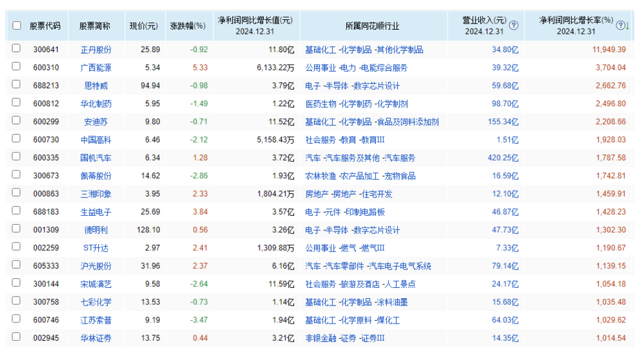The image size is (644, 360).
Task: Enable checkbox for stock 600299
Action: coord(16,120)
